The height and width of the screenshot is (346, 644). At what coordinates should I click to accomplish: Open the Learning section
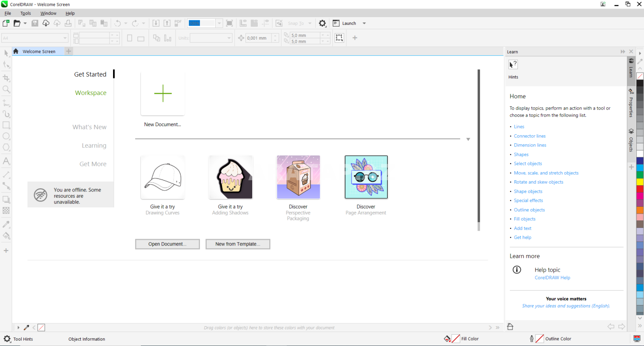coord(94,146)
